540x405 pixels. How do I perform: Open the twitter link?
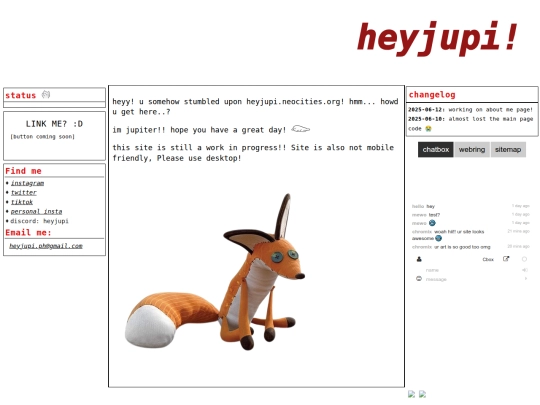pos(23,193)
